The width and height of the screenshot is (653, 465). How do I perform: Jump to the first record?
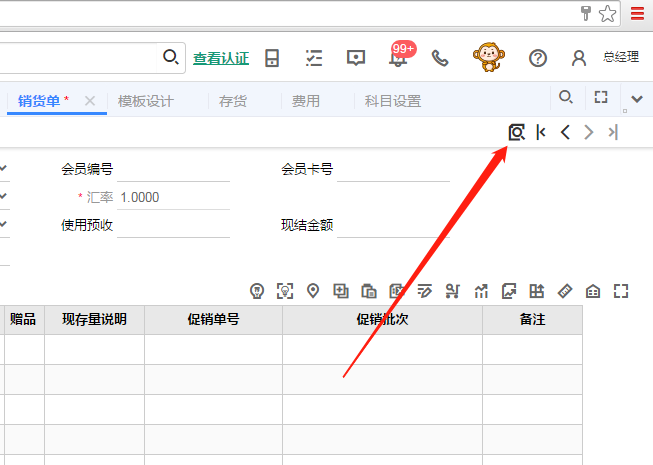tap(541, 132)
